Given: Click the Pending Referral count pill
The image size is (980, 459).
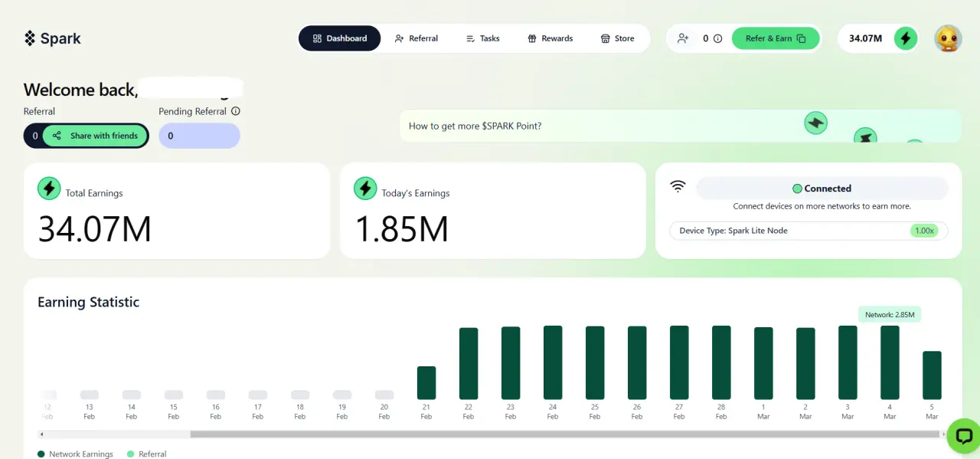Looking at the screenshot, I should 199,136.
